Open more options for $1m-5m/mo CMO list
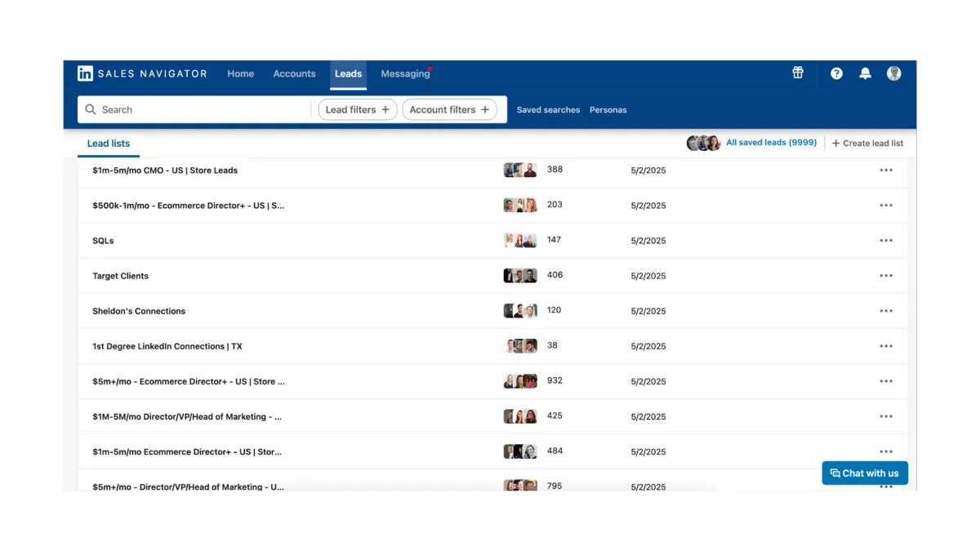Screen dimensions: 980x551 pyautogui.click(x=886, y=171)
